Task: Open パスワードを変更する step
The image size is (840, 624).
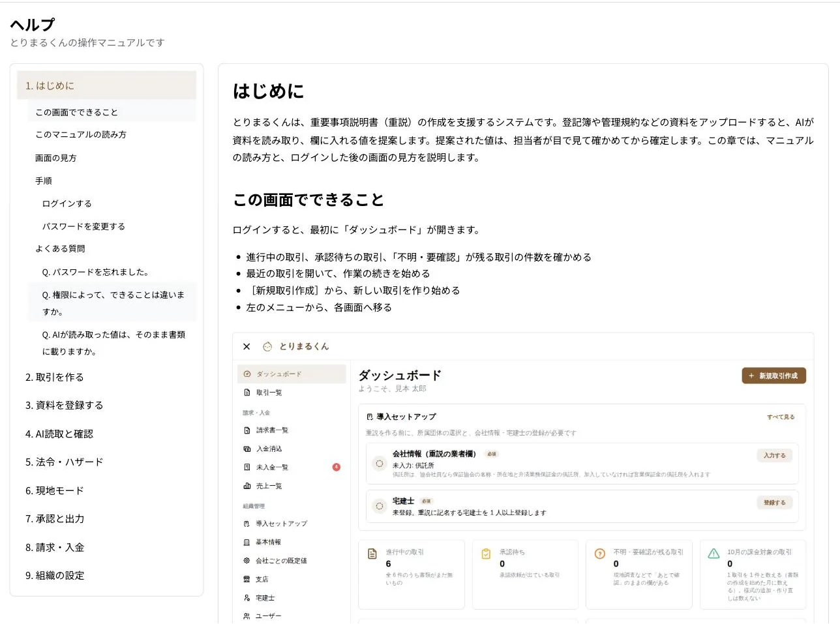Action: click(112, 226)
